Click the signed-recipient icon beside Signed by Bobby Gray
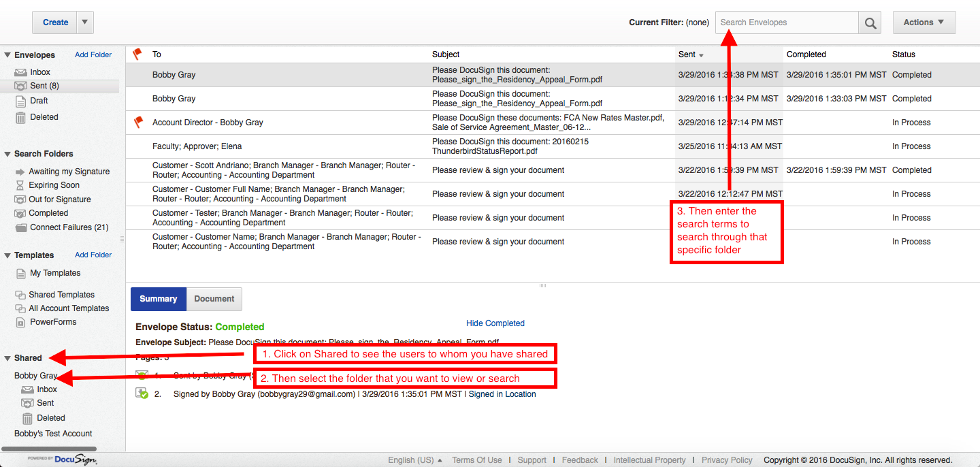This screenshot has width=980, height=467. pyautogui.click(x=142, y=393)
